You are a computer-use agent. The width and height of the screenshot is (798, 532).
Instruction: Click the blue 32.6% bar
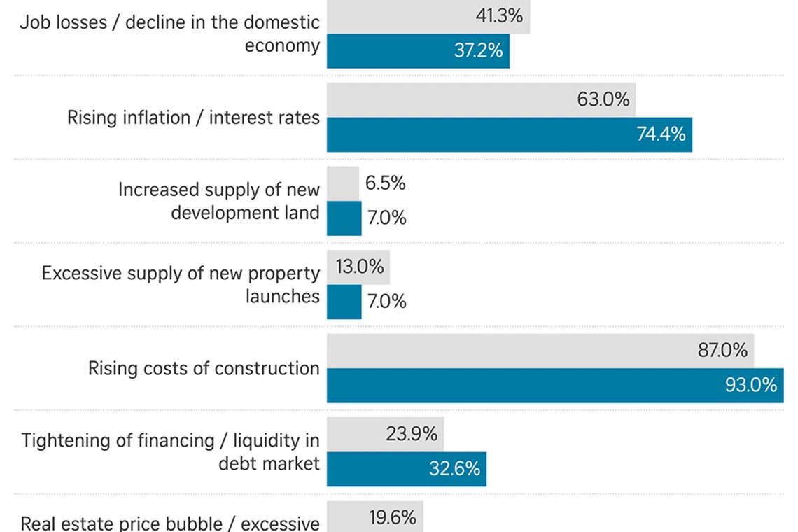(x=406, y=469)
